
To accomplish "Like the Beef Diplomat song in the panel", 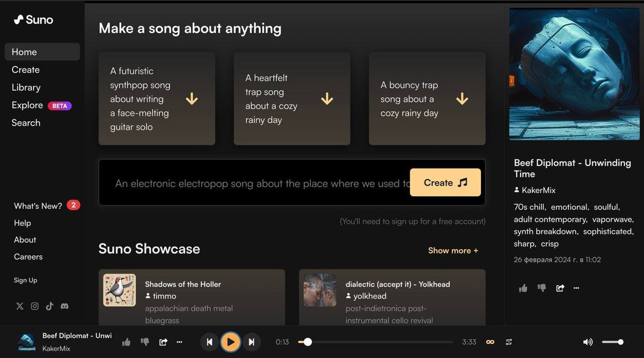I will pyautogui.click(x=523, y=288).
